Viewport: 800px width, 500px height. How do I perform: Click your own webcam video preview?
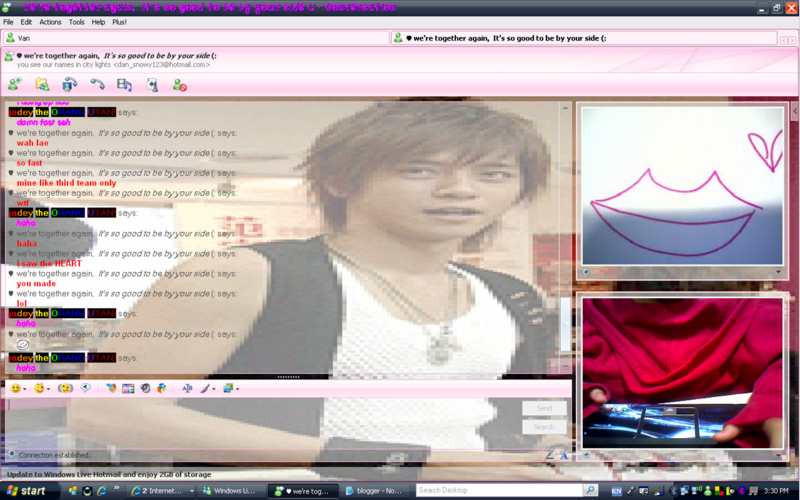tap(683, 373)
